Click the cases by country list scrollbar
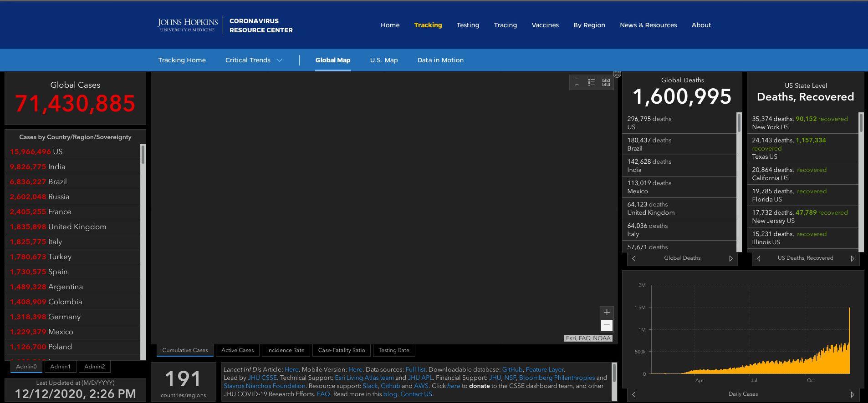The width and height of the screenshot is (868, 403). click(143, 155)
